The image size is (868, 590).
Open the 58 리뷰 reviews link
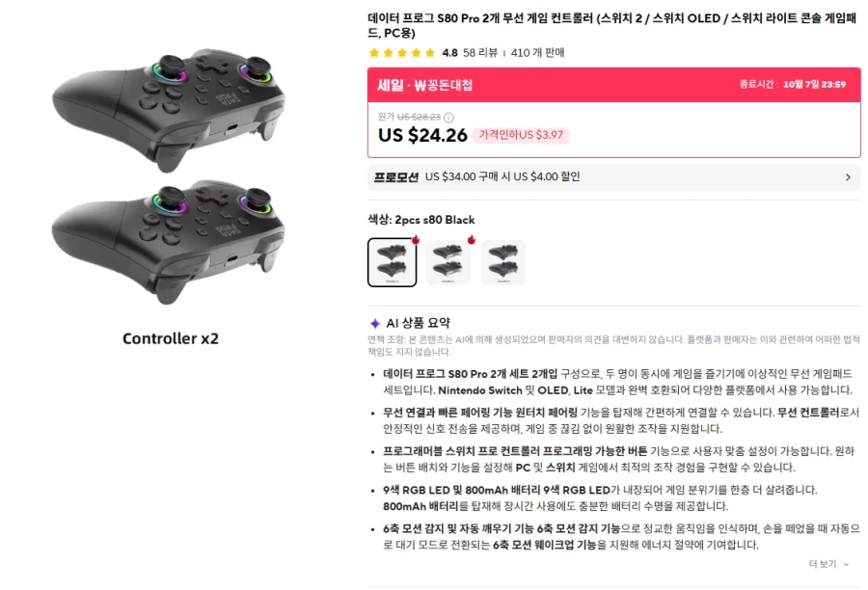pyautogui.click(x=480, y=53)
